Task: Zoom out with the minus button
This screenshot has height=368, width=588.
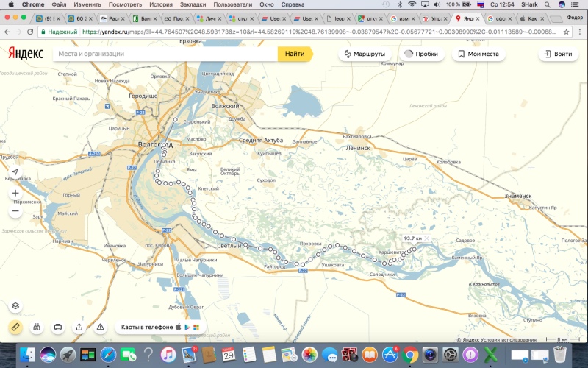Action: (15, 211)
